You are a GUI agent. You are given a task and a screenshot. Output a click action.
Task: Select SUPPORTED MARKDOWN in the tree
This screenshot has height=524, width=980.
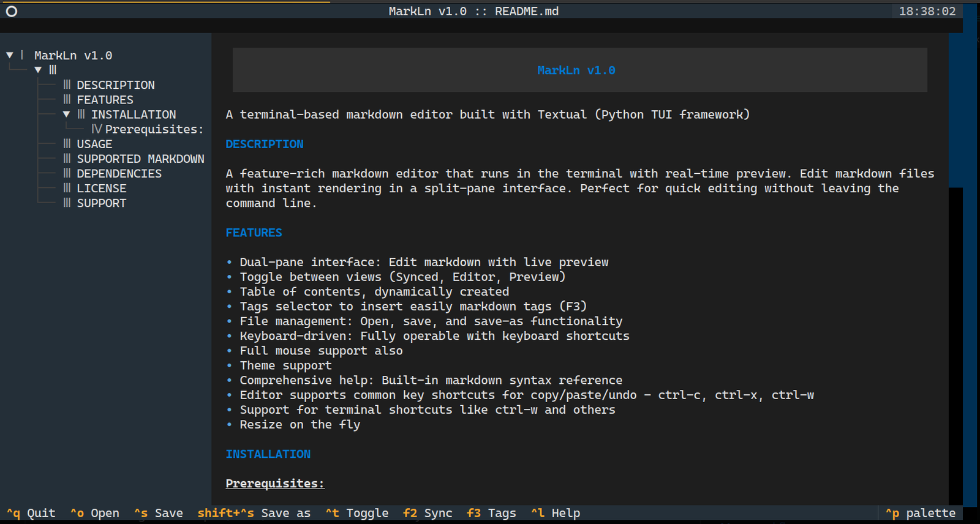[140, 159]
